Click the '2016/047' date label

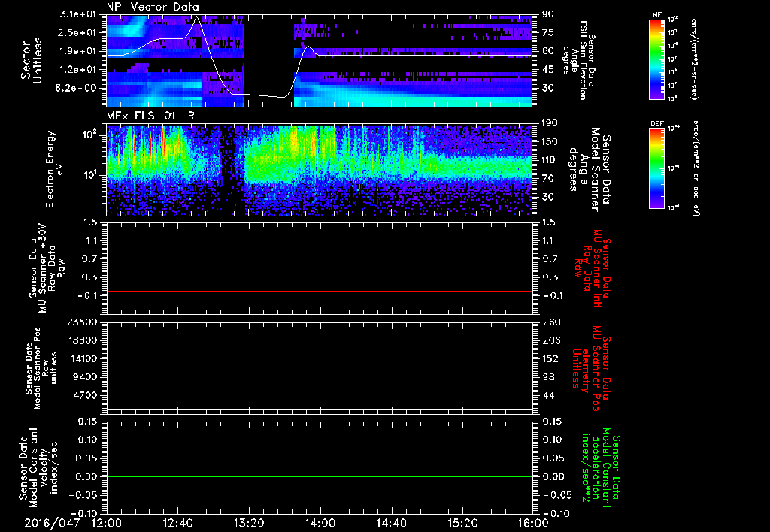click(52, 523)
